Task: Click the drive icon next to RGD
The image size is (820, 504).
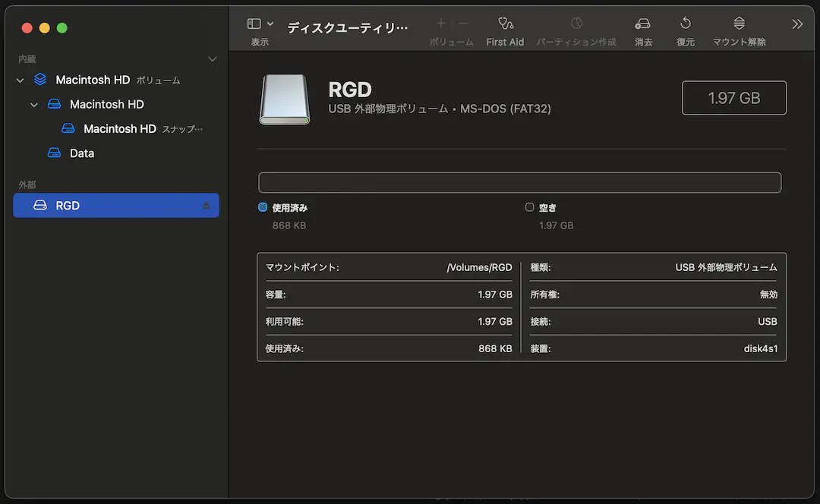Action: 40,205
